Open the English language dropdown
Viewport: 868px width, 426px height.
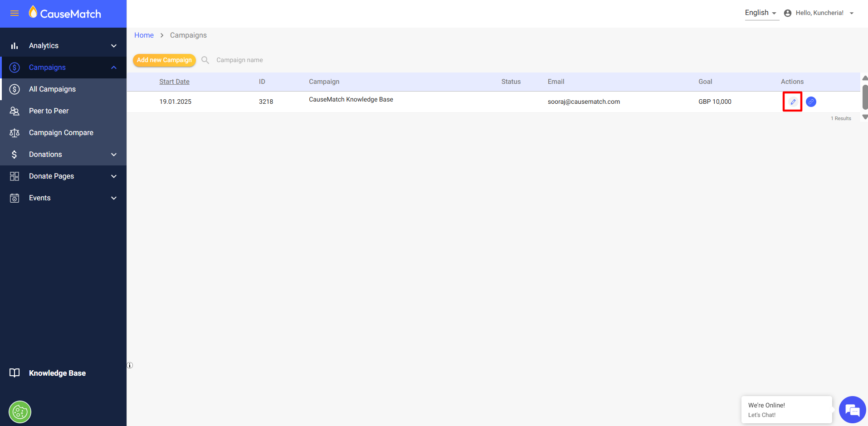click(762, 13)
